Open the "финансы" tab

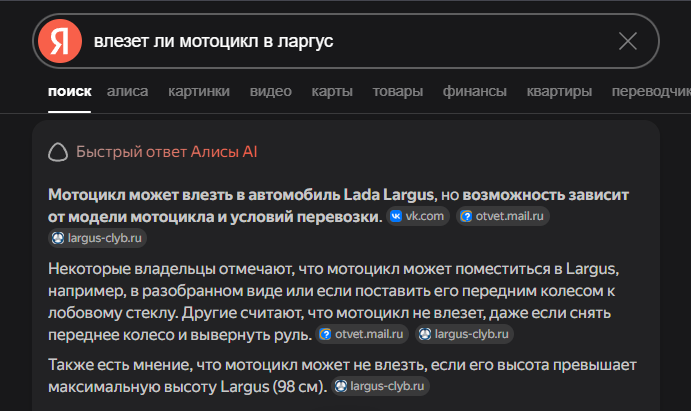(x=475, y=91)
